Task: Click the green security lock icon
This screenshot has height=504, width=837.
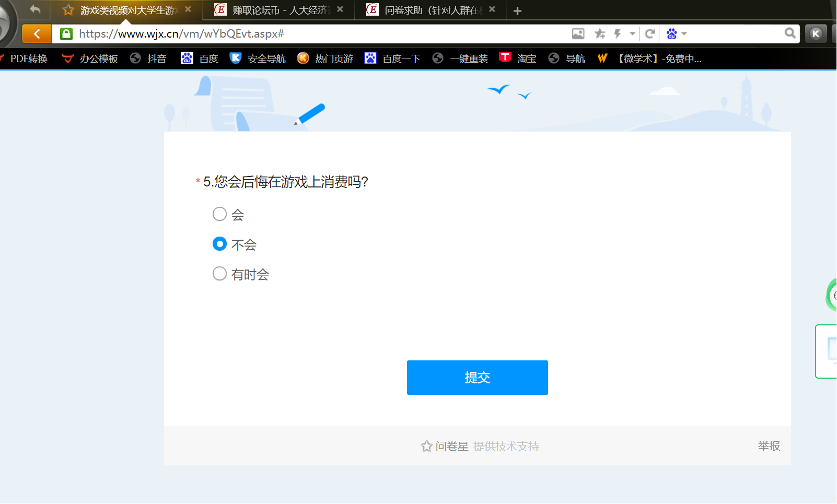Action: pos(66,34)
